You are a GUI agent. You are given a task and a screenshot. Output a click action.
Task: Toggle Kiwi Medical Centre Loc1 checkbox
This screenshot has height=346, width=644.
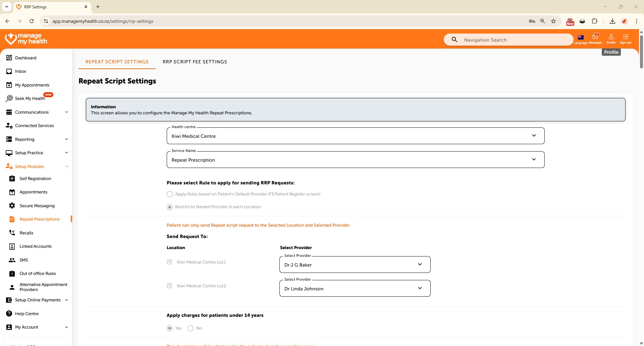169,262
